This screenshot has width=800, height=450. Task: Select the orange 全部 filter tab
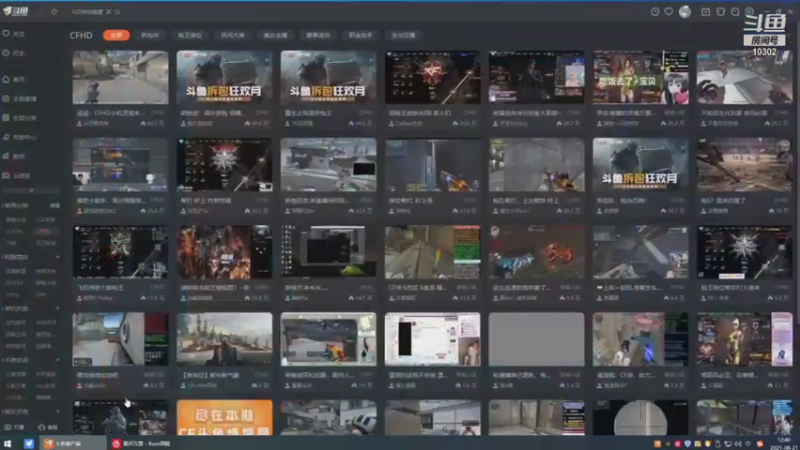(116, 35)
